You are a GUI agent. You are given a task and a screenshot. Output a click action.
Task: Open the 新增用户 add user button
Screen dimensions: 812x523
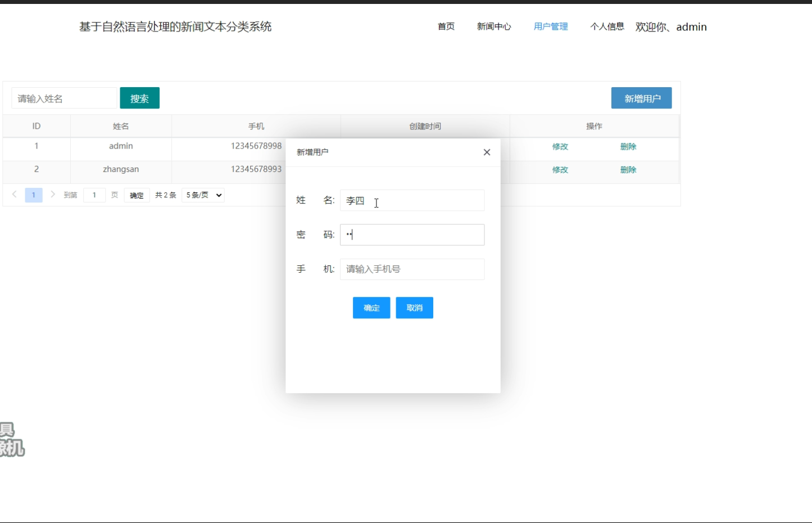[x=641, y=98]
